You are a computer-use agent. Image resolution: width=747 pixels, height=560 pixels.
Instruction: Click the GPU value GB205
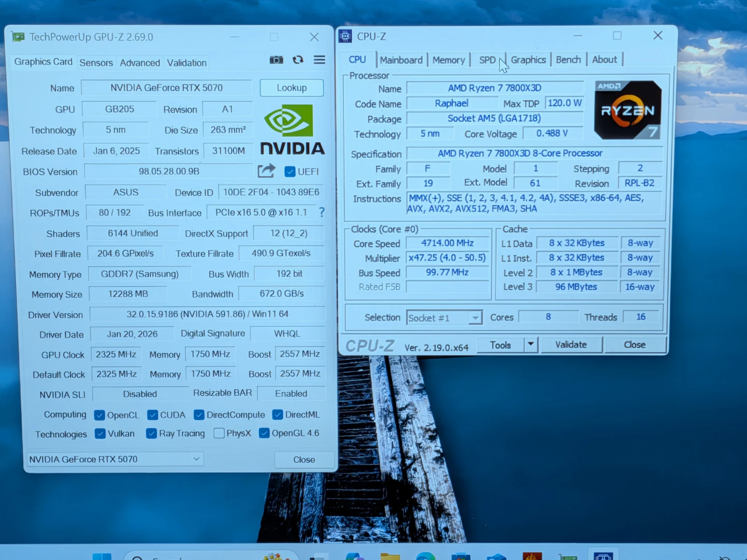tap(119, 109)
